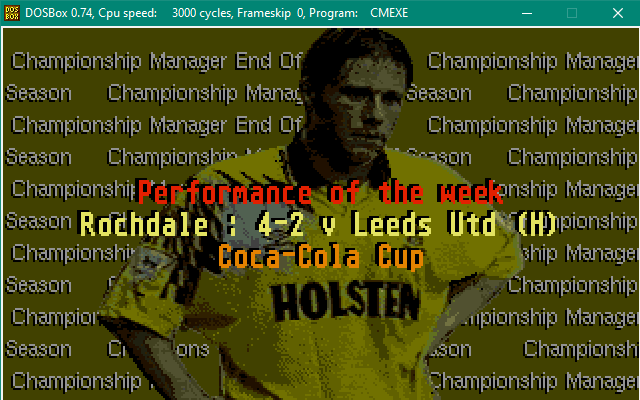Viewport: 640px width, 400px height.
Task: Click the 'Season' text on the second row, left
Action: pyautogui.click(x=38, y=93)
